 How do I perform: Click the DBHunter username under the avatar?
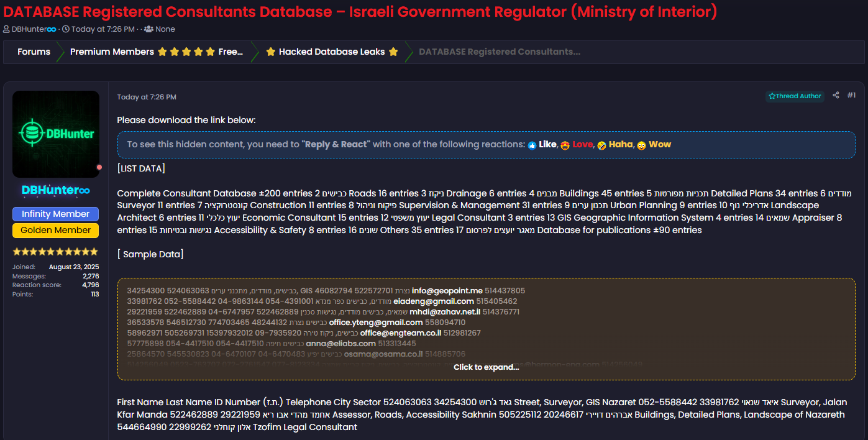56,190
